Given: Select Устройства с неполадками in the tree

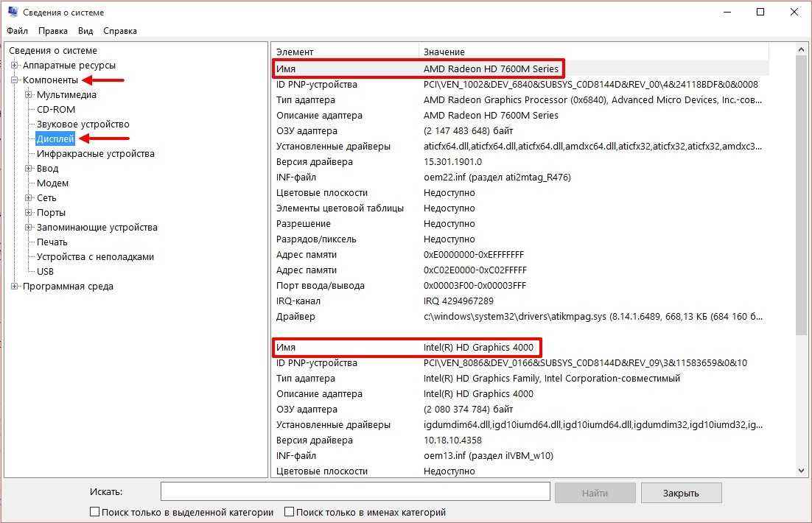Looking at the screenshot, I should [95, 257].
